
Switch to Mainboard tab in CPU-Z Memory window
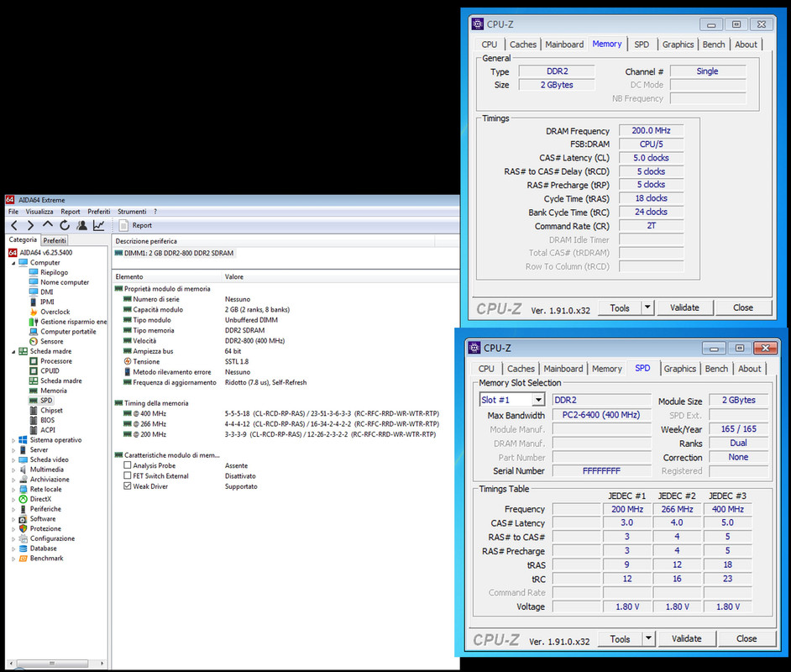564,45
